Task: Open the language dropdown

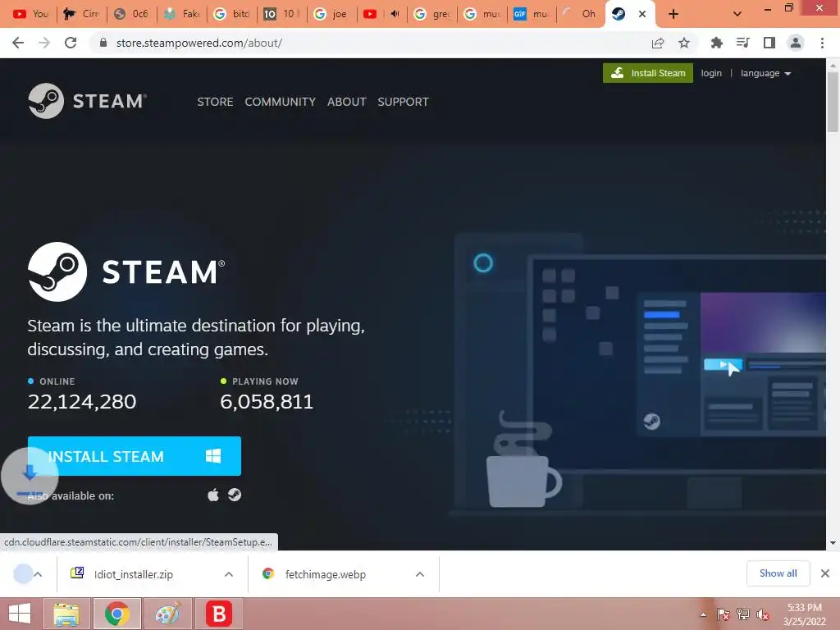Action: point(765,73)
